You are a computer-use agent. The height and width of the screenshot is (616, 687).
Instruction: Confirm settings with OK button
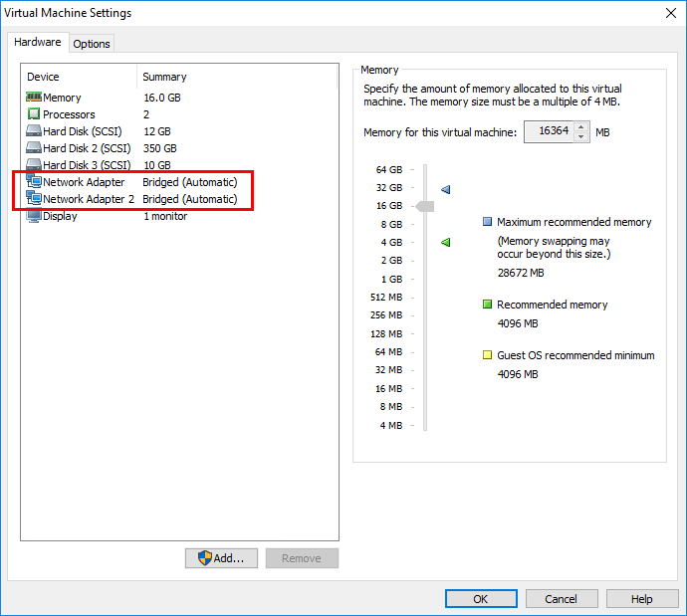tap(481, 598)
